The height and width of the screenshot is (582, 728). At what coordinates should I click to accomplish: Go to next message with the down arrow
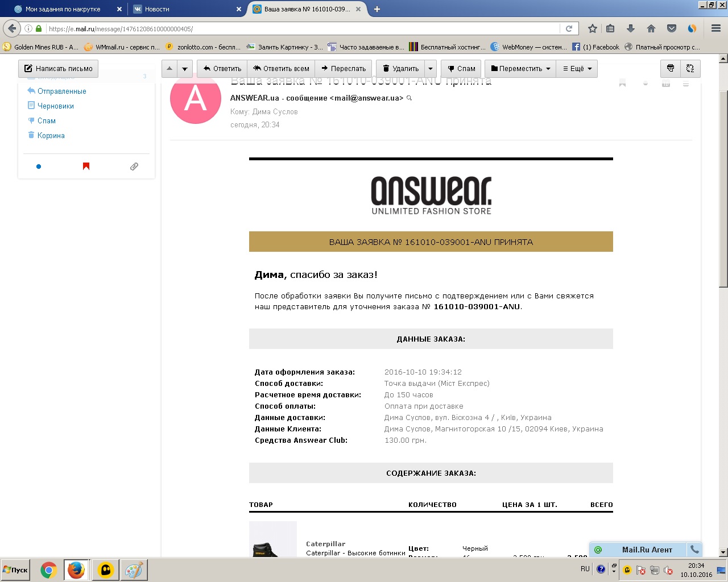point(185,68)
